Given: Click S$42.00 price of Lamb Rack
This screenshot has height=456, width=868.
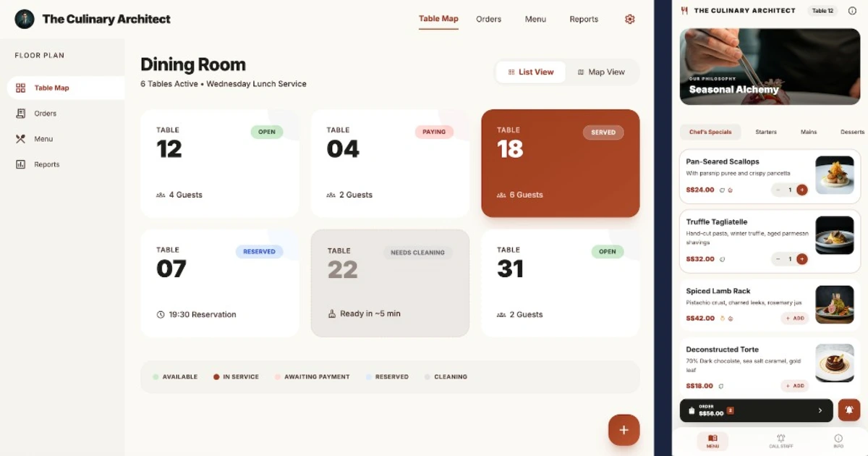Looking at the screenshot, I should tap(700, 318).
